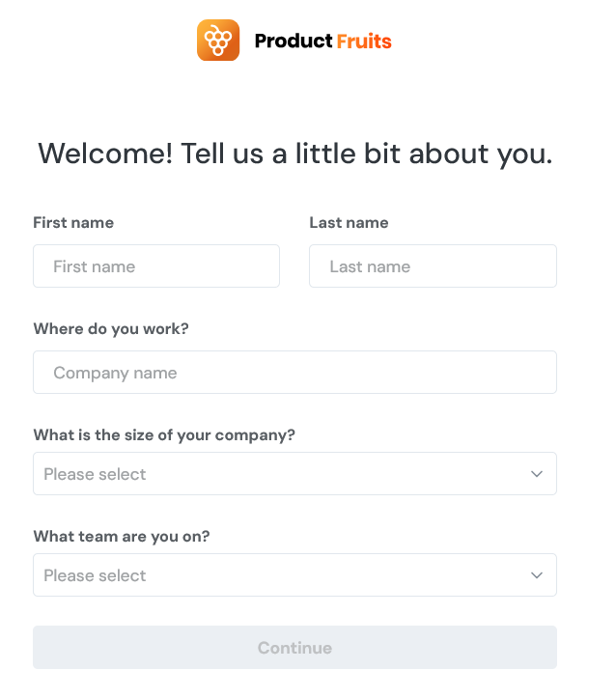Open the team 'Please select' dropdown

click(x=294, y=575)
